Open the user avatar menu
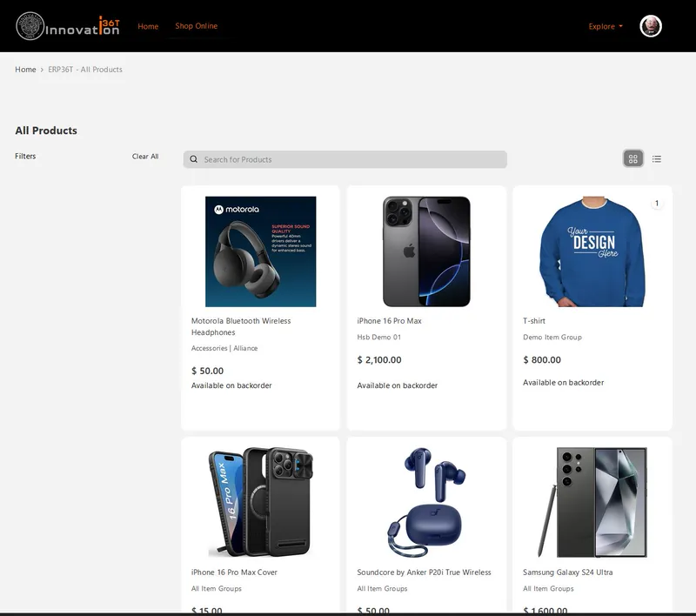The image size is (696, 616). (651, 26)
